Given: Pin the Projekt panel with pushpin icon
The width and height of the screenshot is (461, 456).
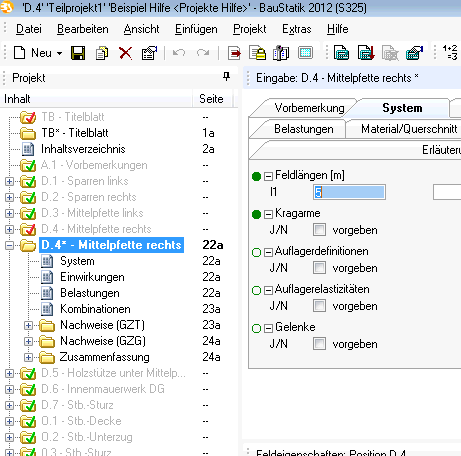Looking at the screenshot, I should (226, 77).
